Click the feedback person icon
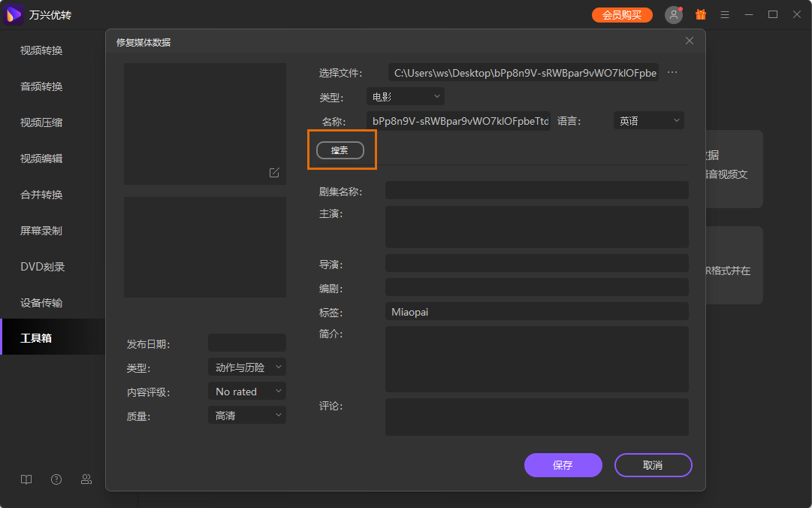Image resolution: width=812 pixels, height=508 pixels. (86, 479)
